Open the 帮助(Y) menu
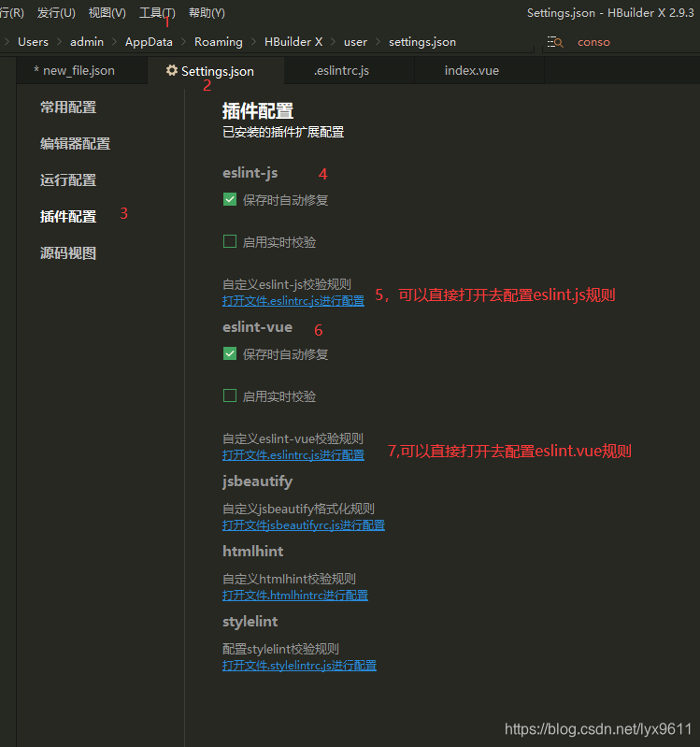Image resolution: width=700 pixels, height=747 pixels. (x=207, y=13)
